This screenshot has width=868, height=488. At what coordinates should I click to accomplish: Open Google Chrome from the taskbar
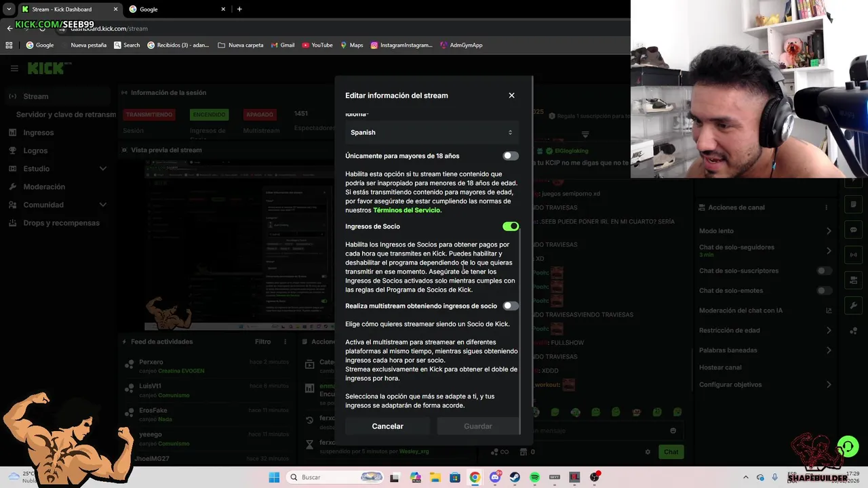click(x=475, y=477)
